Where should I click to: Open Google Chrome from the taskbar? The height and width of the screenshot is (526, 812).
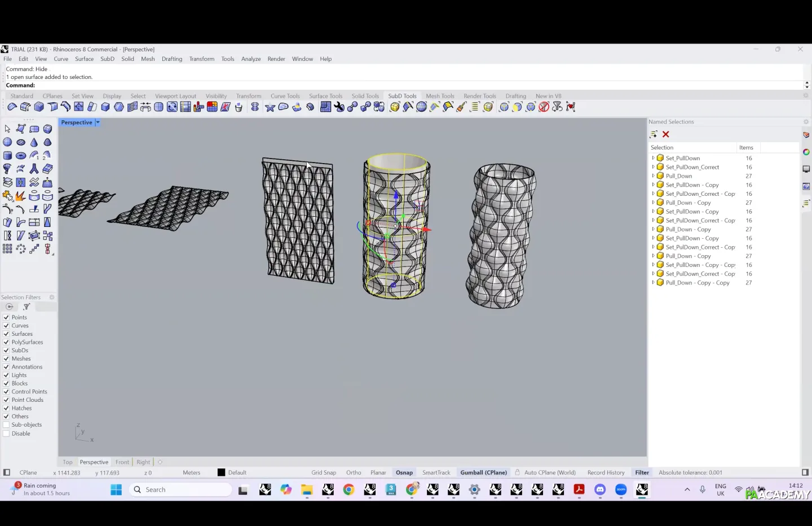coord(348,490)
